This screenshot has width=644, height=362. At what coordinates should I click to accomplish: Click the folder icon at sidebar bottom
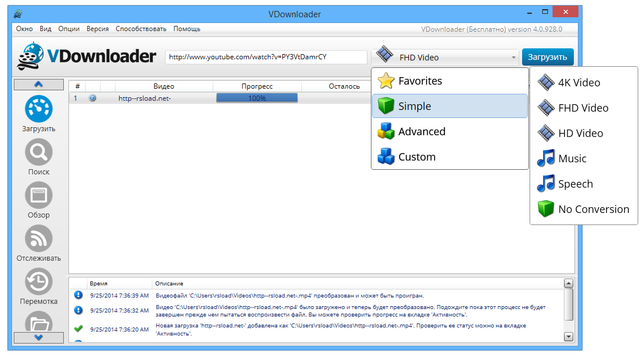coord(39,322)
